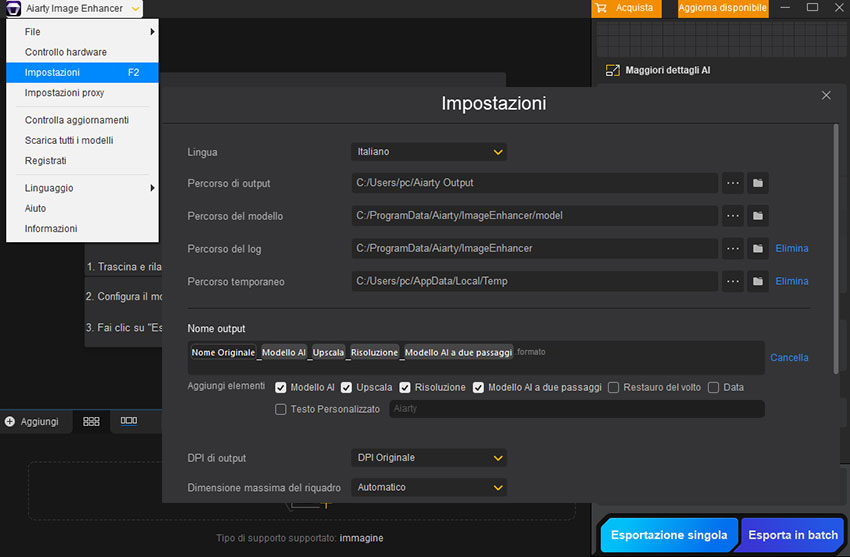The height and width of the screenshot is (557, 850).
Task: Enable the Data checkbox
Action: (x=713, y=387)
